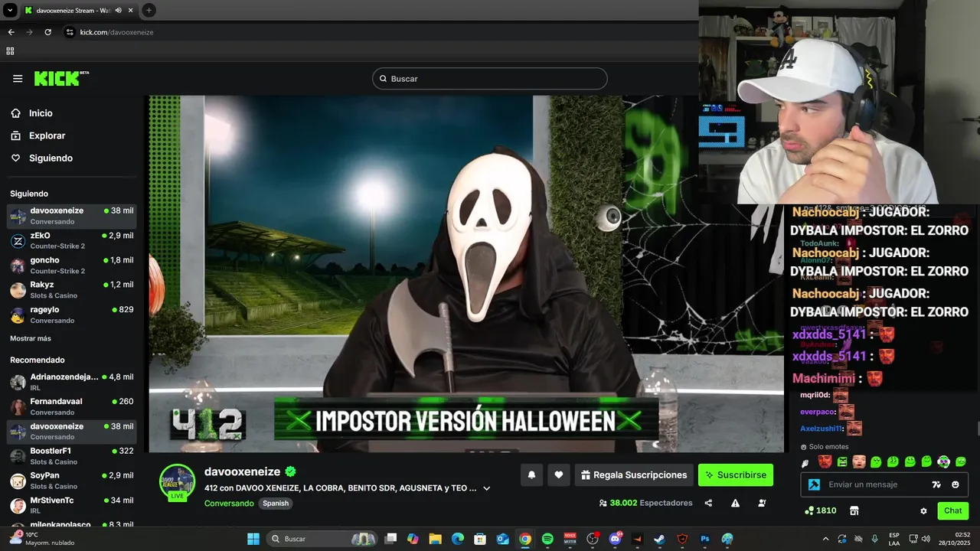Show hidden system tray icons chevron

tap(825, 539)
